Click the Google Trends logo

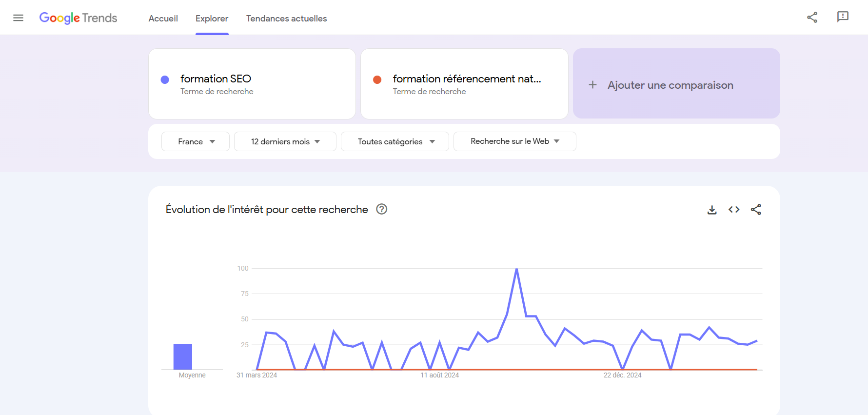pos(78,18)
